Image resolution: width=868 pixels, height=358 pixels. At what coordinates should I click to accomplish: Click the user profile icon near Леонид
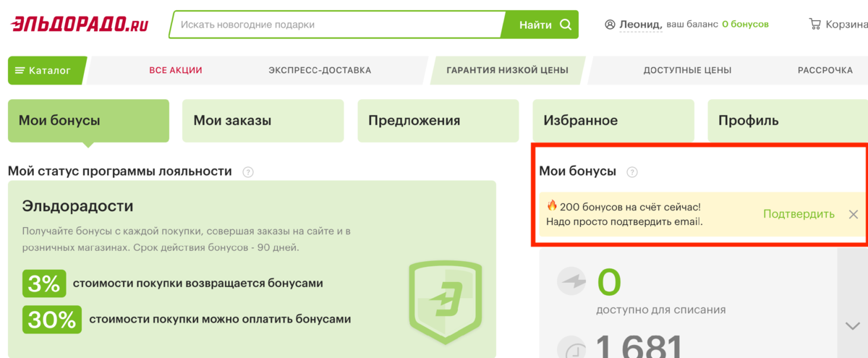pyautogui.click(x=610, y=25)
